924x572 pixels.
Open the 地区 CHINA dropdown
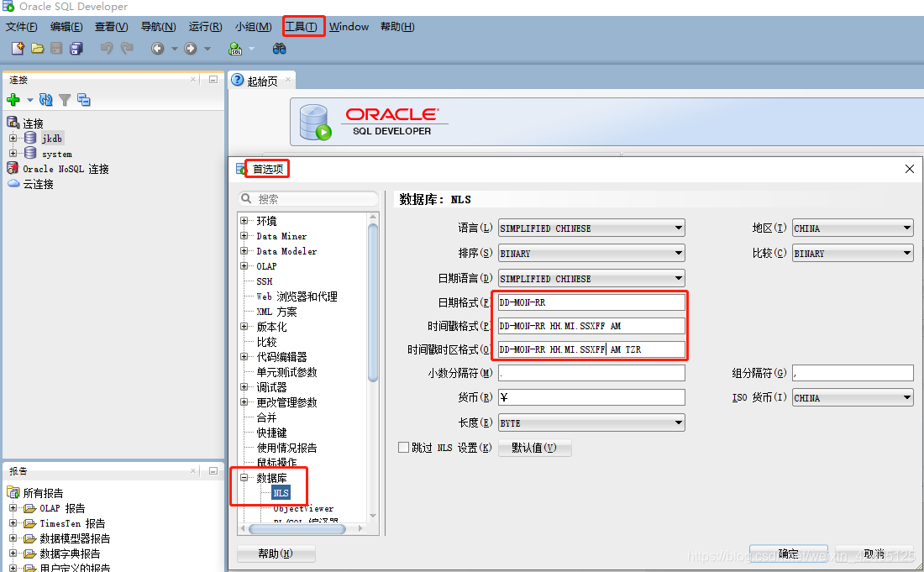[852, 228]
